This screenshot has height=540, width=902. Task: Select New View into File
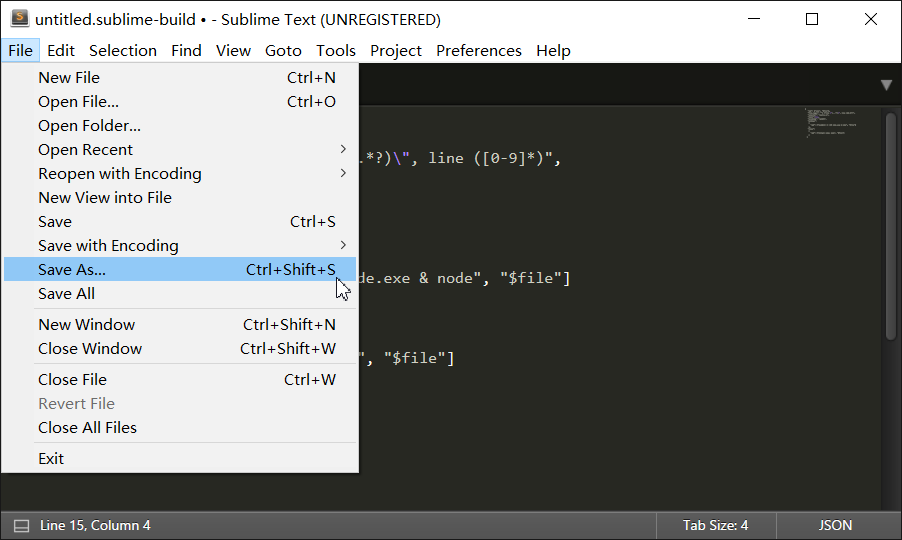tap(180, 198)
